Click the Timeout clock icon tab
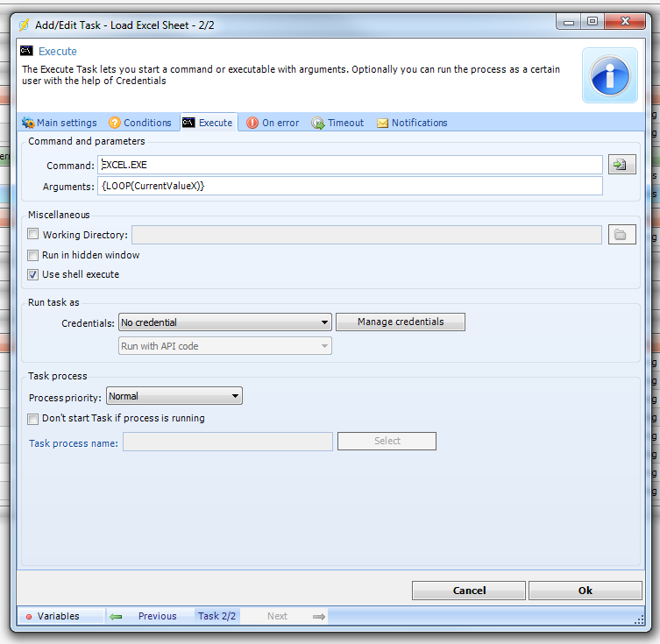The height and width of the screenshot is (644, 660). coord(318,124)
